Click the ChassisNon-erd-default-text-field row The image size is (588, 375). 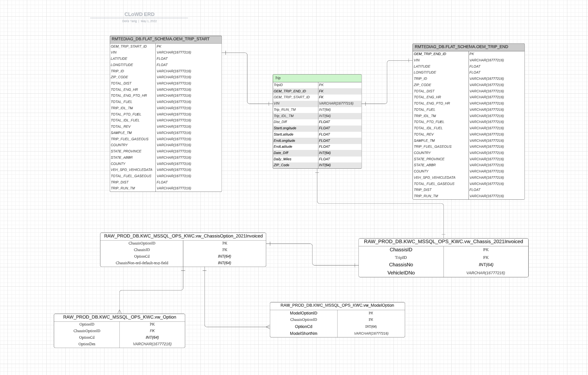coord(142,263)
